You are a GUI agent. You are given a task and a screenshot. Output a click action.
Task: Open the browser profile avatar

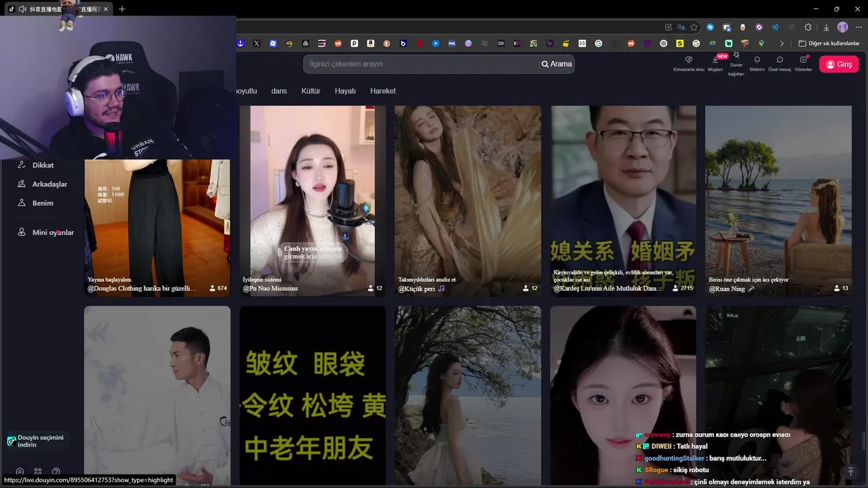tap(842, 27)
